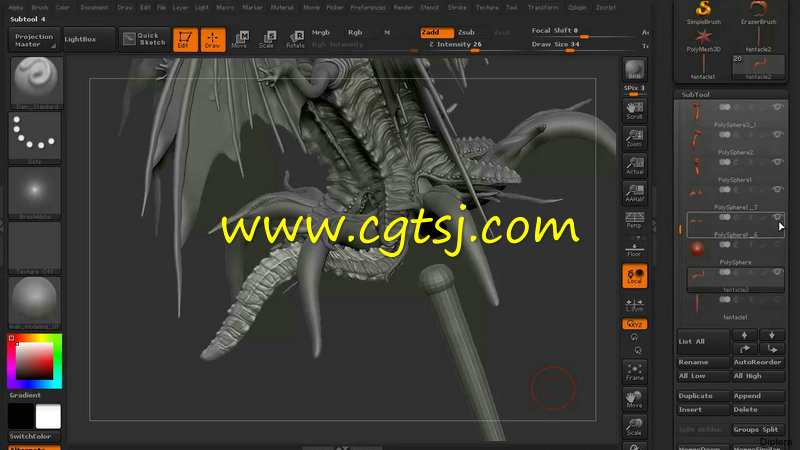Enable Zadd sculpting mode
Screen dimensions: 800x450
coord(437,32)
